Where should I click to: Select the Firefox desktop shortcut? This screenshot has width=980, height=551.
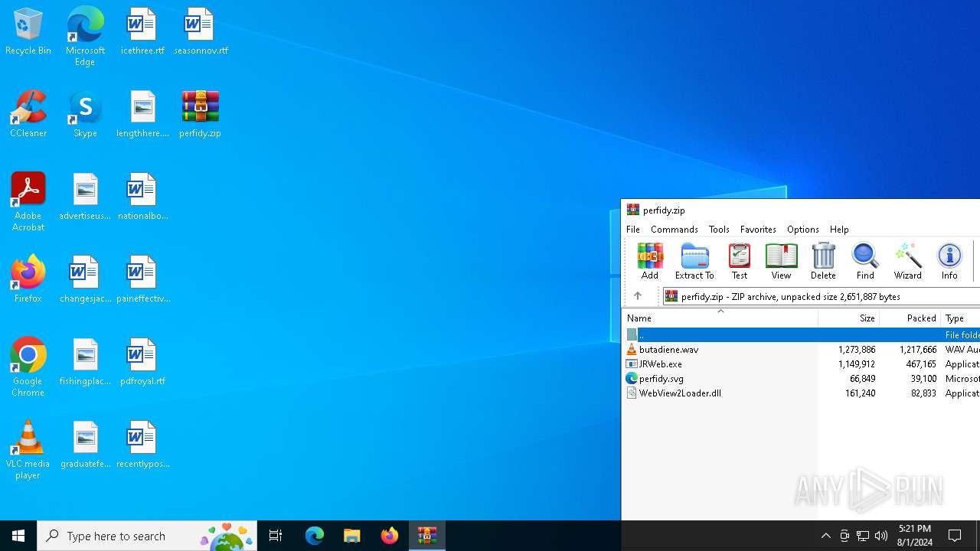point(28,279)
